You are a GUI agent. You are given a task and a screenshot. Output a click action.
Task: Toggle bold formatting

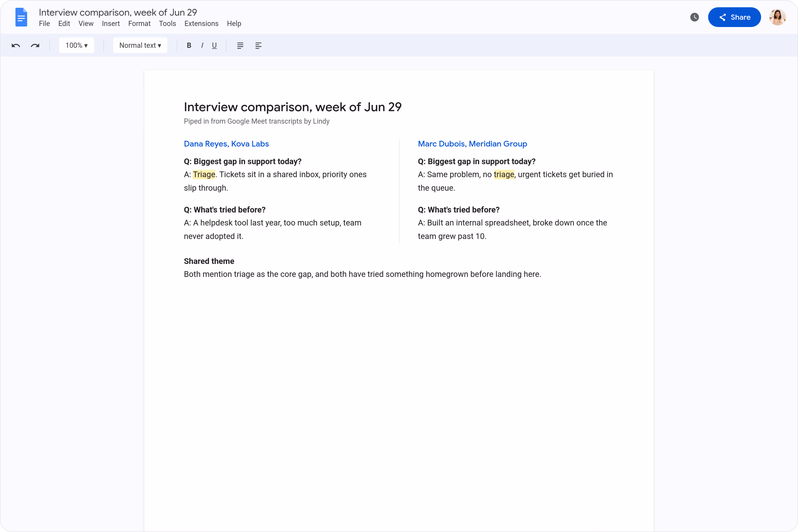pos(189,45)
